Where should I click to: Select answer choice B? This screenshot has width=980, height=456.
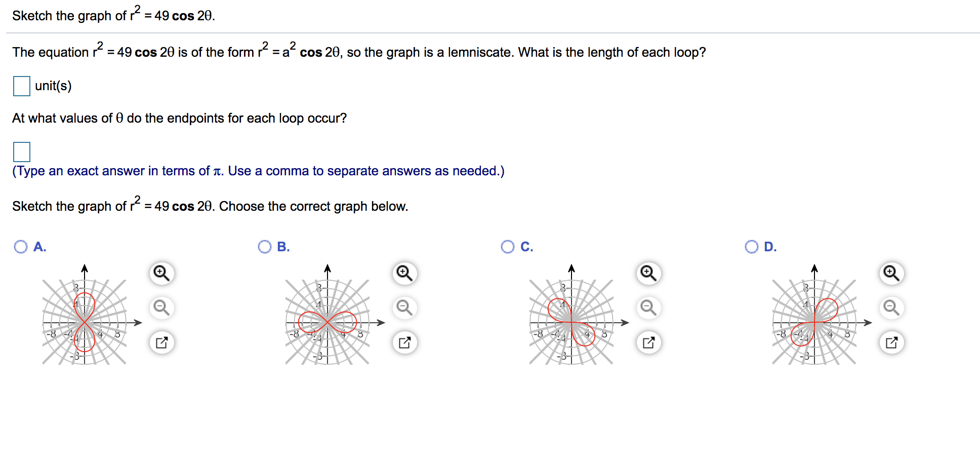[265, 247]
